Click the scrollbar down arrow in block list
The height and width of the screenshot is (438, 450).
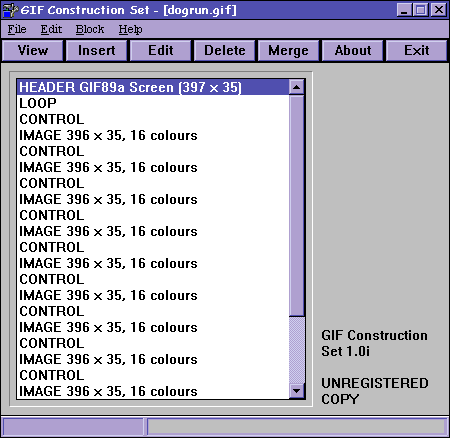[296, 390]
